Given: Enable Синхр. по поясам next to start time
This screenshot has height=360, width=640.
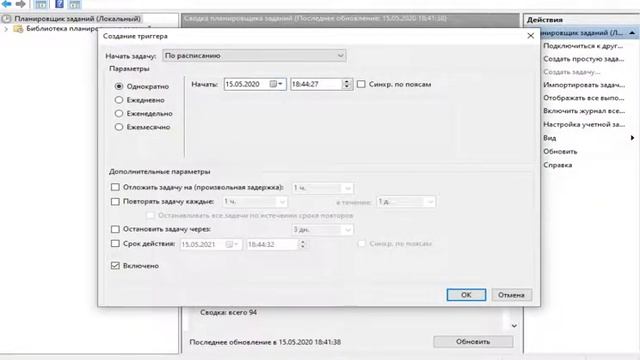Looking at the screenshot, I should point(361,84).
